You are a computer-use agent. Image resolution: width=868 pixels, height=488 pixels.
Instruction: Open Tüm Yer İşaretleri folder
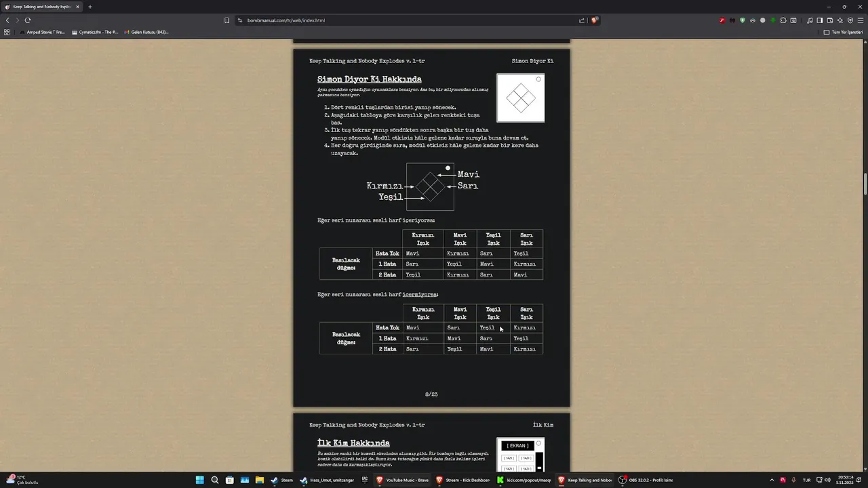(844, 32)
